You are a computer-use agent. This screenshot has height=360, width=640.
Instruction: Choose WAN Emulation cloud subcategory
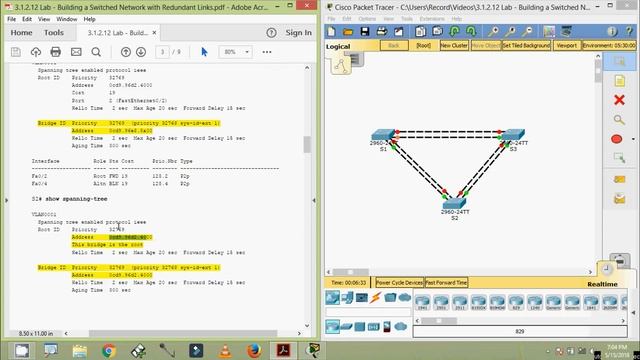point(401,327)
